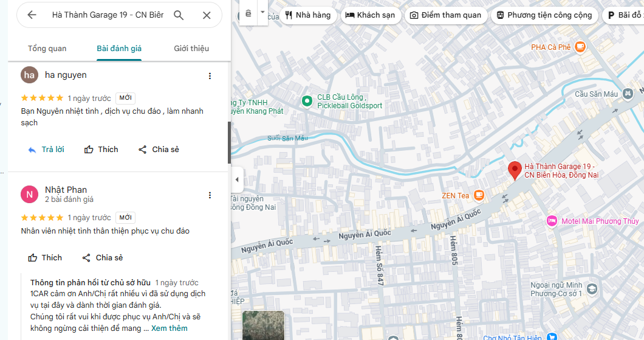Open the Ngoại ngữ Minh Phương school marker
The image size is (644, 340).
(x=592, y=289)
